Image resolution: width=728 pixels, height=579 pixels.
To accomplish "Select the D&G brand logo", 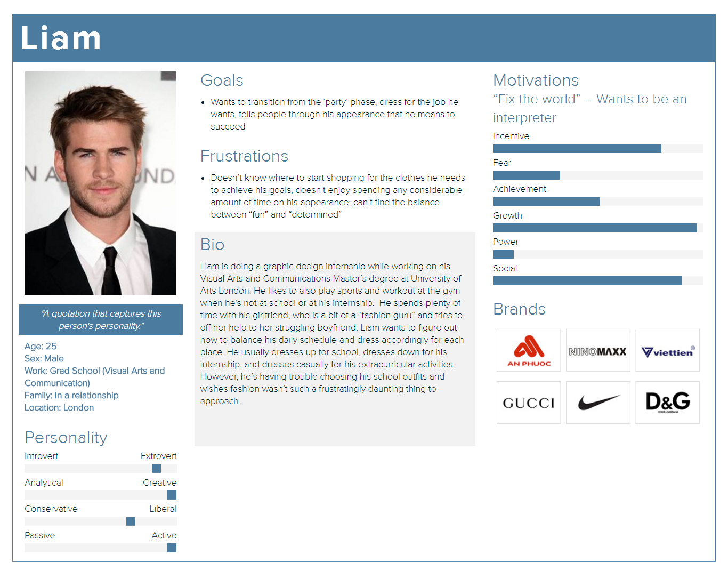I will click(x=668, y=403).
